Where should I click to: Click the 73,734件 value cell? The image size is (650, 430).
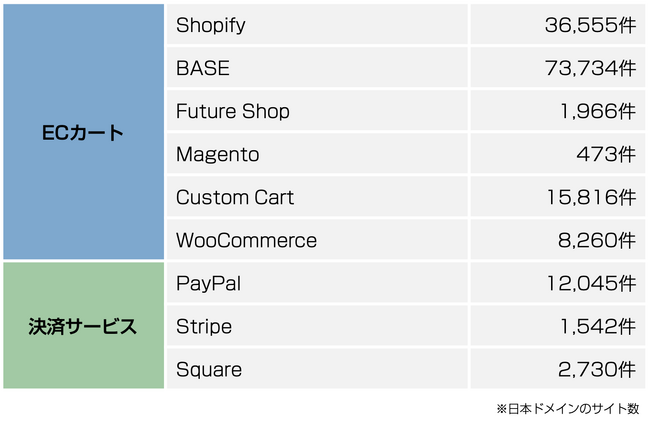pyautogui.click(x=586, y=69)
